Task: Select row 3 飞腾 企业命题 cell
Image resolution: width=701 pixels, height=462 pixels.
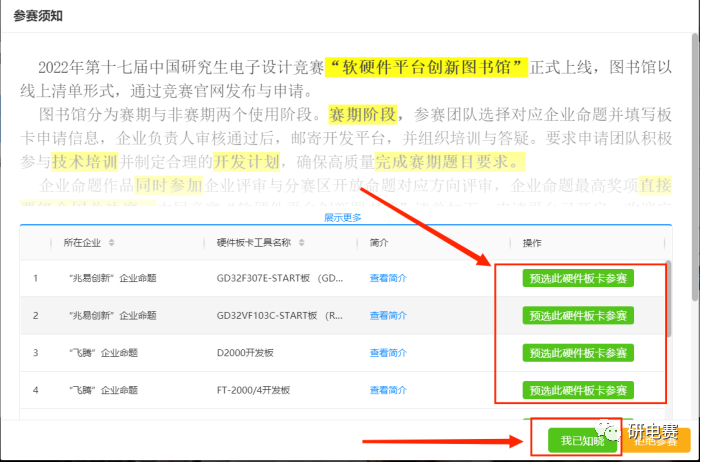Action: click(x=102, y=352)
